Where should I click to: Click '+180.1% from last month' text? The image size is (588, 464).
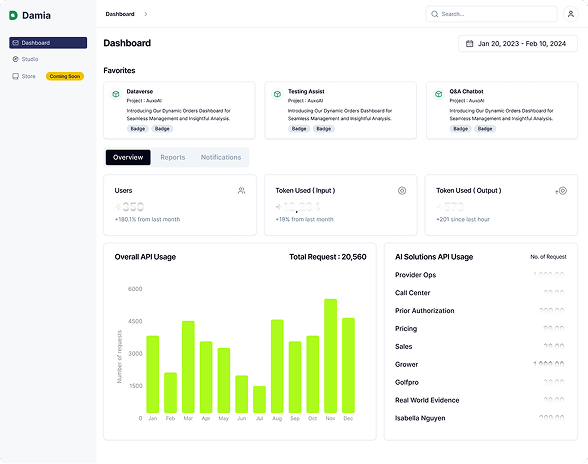pos(147,219)
